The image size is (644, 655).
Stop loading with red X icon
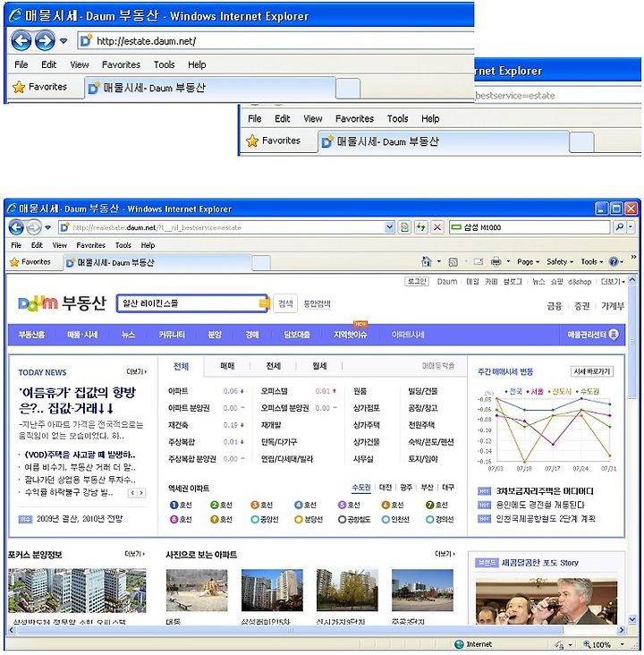pos(436,227)
